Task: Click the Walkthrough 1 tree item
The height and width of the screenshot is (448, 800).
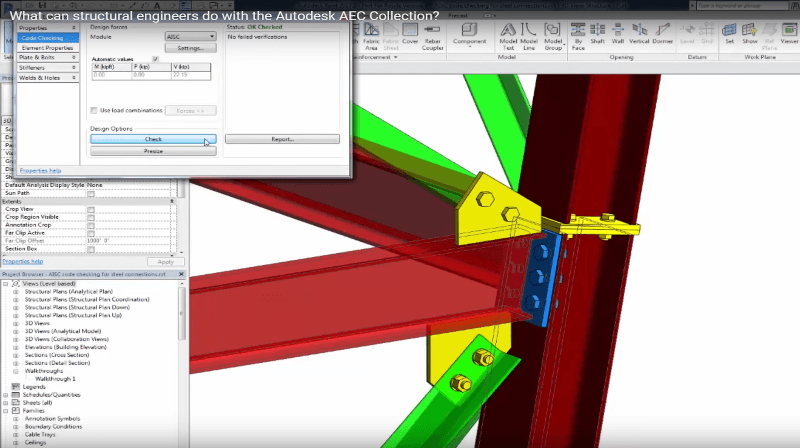Action: click(x=56, y=379)
